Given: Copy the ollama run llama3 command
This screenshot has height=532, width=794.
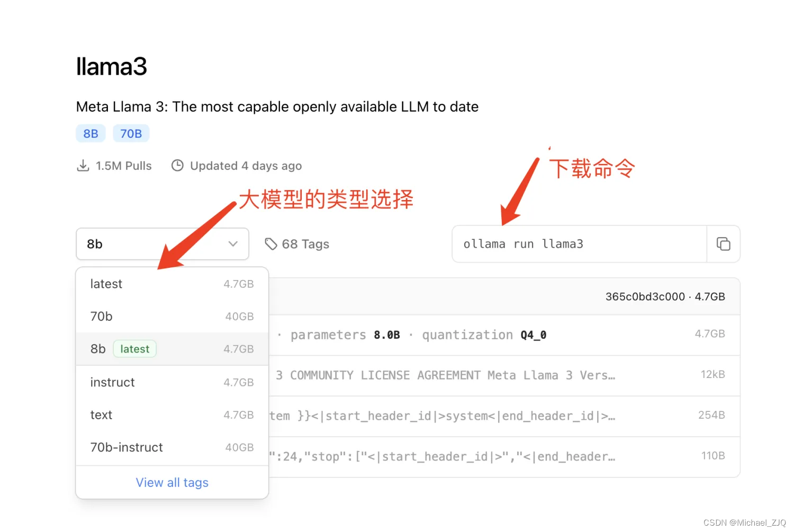Looking at the screenshot, I should [x=723, y=244].
